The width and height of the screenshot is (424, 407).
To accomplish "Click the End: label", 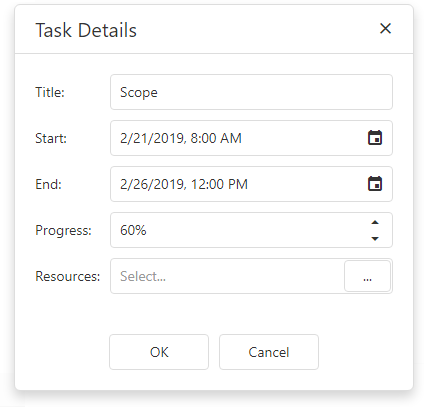I will pos(49,184).
